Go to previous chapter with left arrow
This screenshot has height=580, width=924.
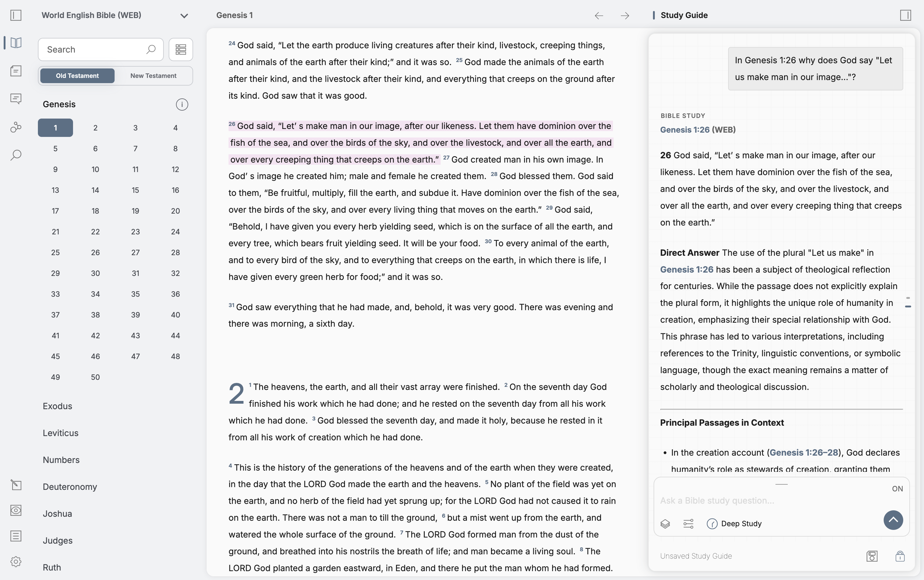click(599, 15)
